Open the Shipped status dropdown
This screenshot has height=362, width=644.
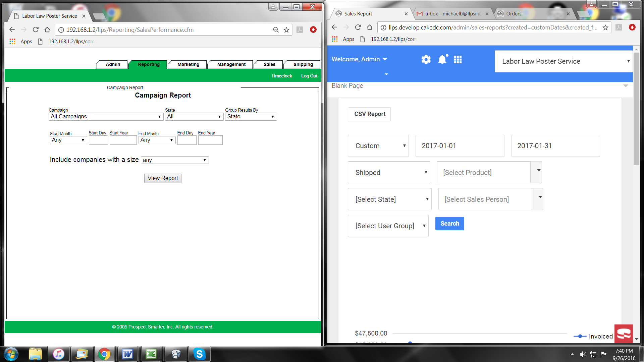(x=389, y=173)
